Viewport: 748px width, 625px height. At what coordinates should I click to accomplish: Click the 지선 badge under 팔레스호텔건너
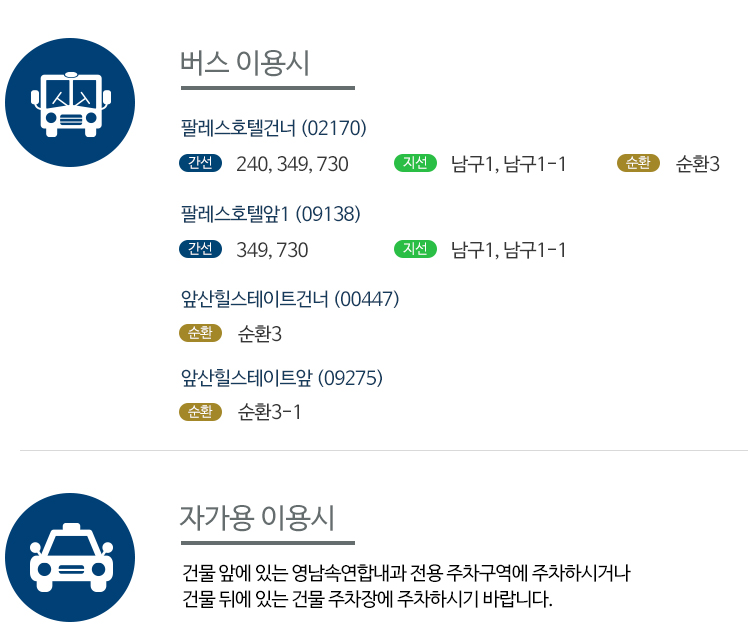(415, 164)
